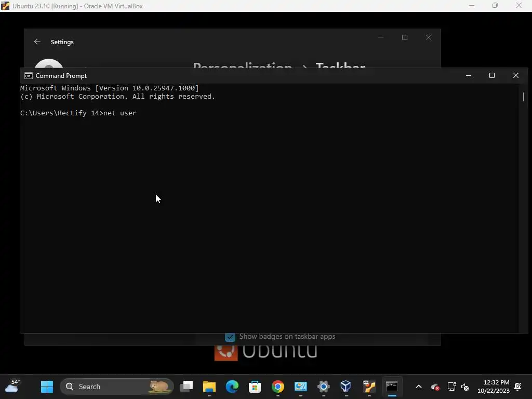This screenshot has height=399, width=532.
Task: Maximize the Settings window
Action: [x=405, y=37]
